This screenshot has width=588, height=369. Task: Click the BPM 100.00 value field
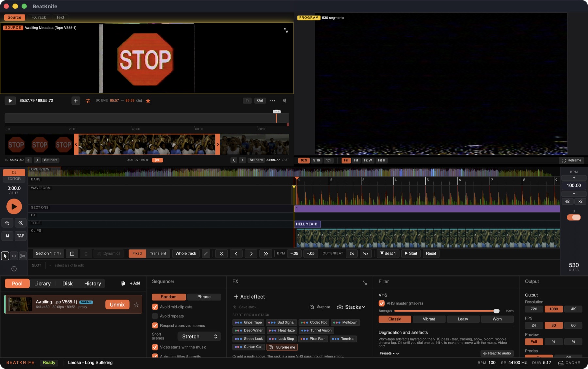point(574,185)
